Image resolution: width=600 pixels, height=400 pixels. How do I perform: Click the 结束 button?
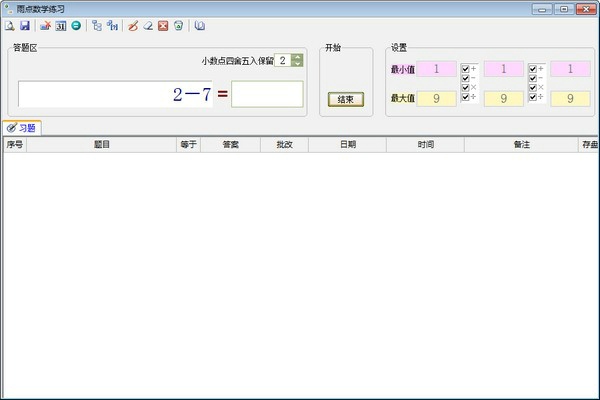(x=345, y=99)
